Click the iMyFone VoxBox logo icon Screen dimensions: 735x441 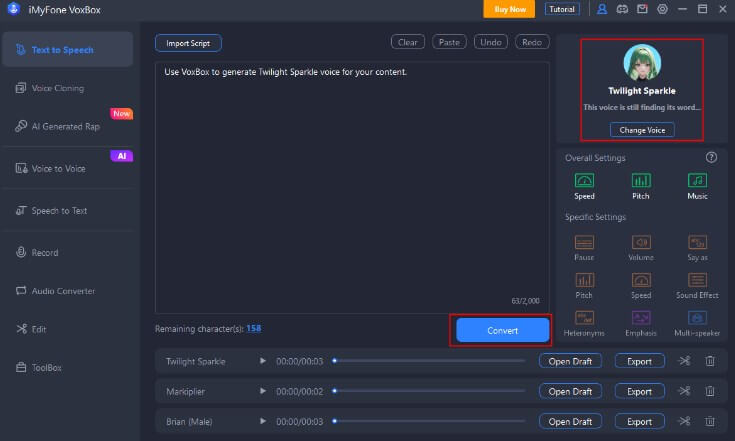pos(14,9)
